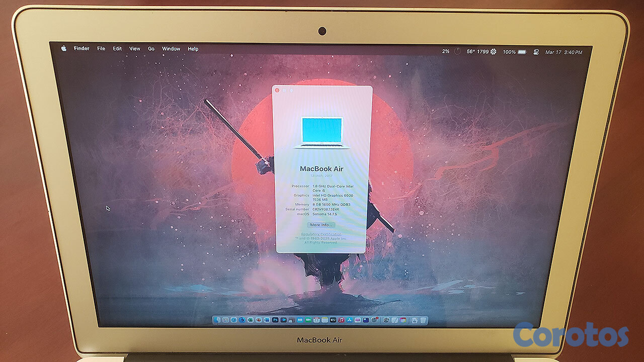Open the File menu
The image size is (644, 362).
click(x=101, y=49)
